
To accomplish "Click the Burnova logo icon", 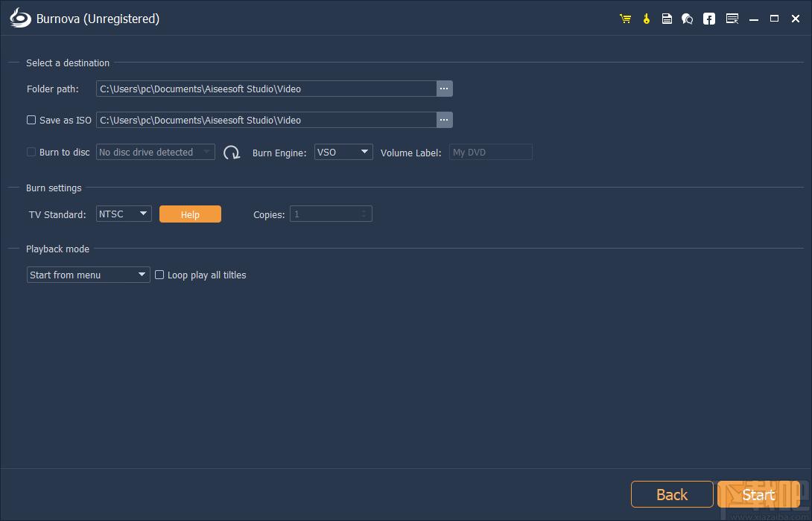I will pos(20,18).
